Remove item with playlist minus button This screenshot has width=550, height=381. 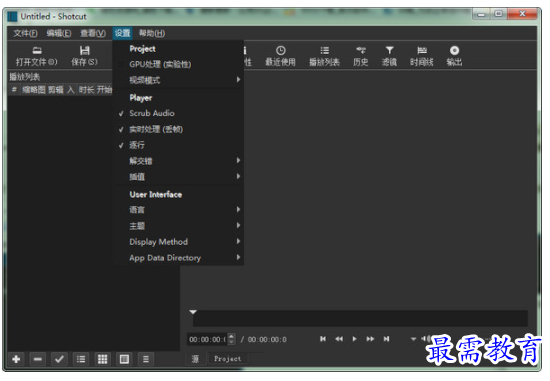pos(38,359)
